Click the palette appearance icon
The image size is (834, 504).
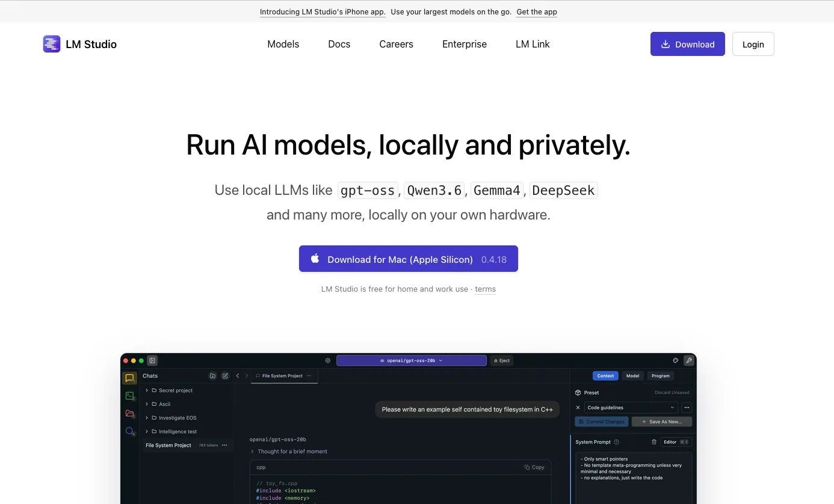click(x=676, y=361)
